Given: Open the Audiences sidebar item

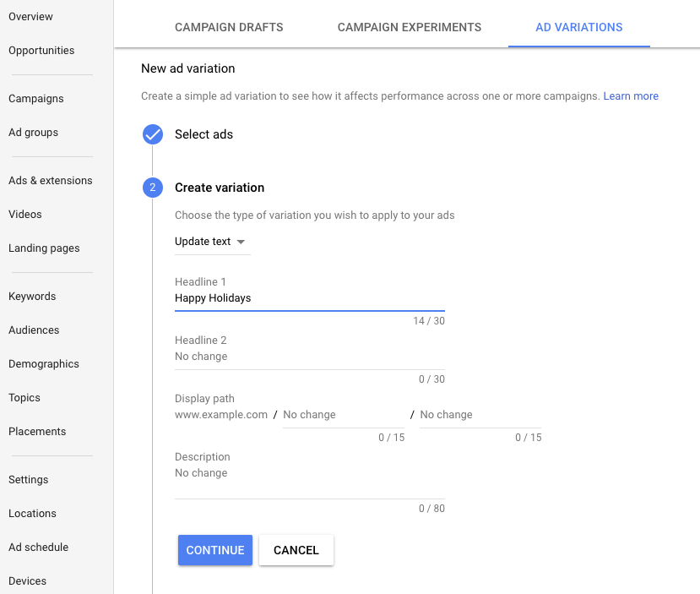Looking at the screenshot, I should point(33,330).
